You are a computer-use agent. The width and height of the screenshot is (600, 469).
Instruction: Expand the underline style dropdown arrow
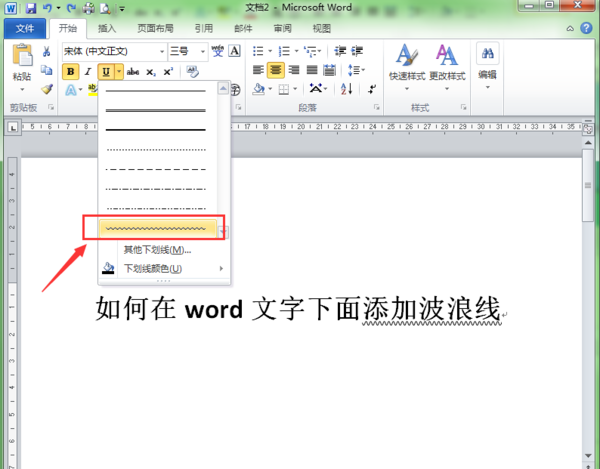click(119, 72)
